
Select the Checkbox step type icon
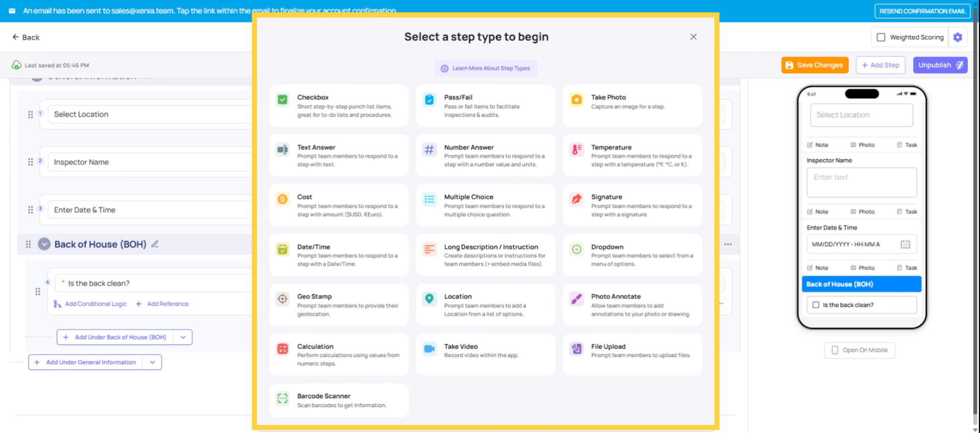(282, 100)
